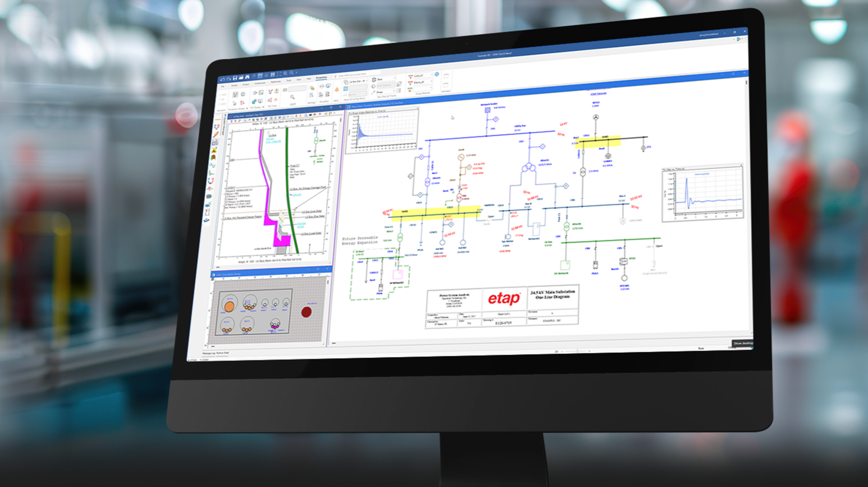
Task: Click the Gen8 generator symbol on diagram
Action: [x=461, y=157]
